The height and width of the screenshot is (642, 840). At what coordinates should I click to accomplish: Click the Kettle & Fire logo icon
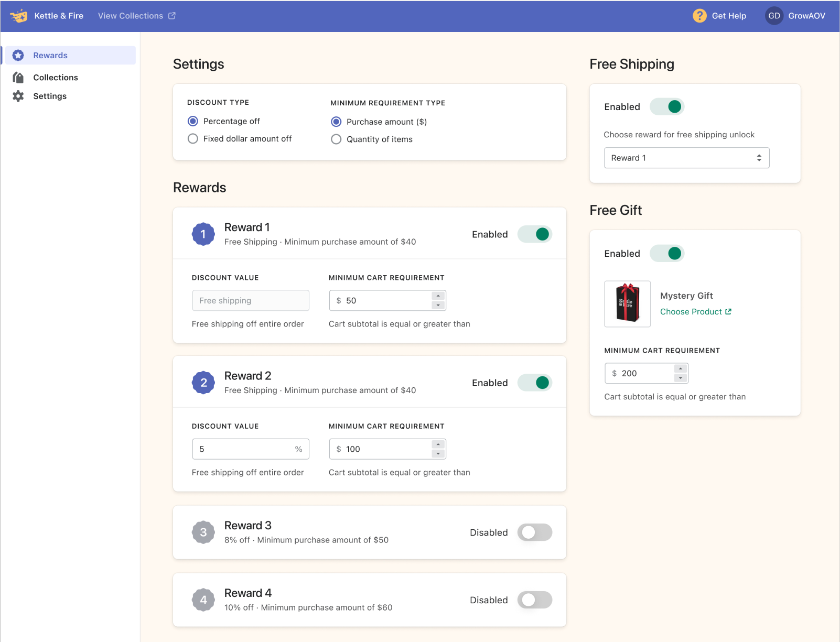19,16
